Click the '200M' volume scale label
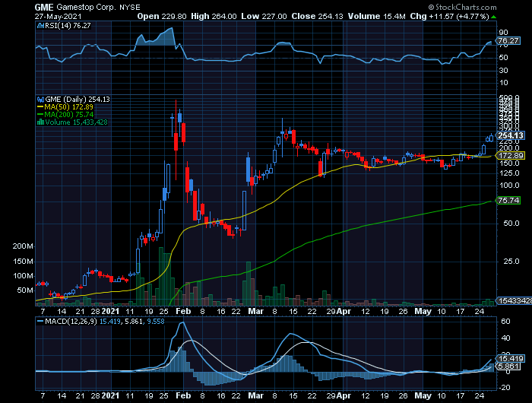 [x=23, y=246]
